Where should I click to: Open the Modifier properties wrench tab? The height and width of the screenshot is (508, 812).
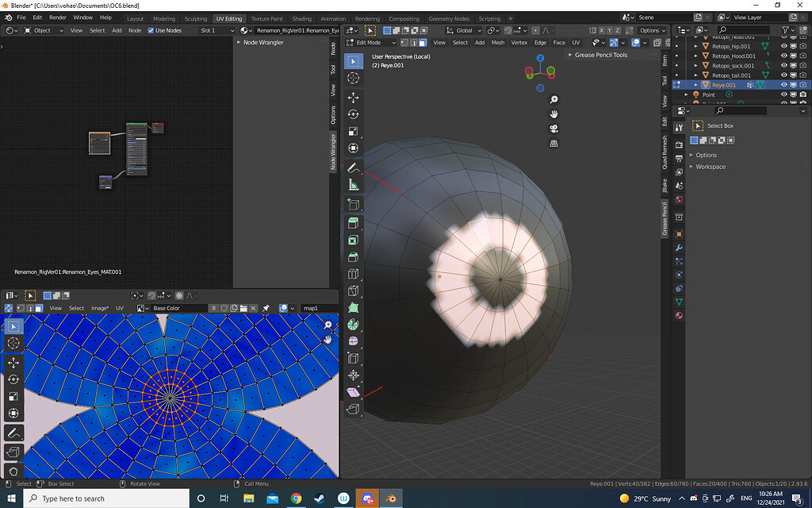click(x=679, y=248)
